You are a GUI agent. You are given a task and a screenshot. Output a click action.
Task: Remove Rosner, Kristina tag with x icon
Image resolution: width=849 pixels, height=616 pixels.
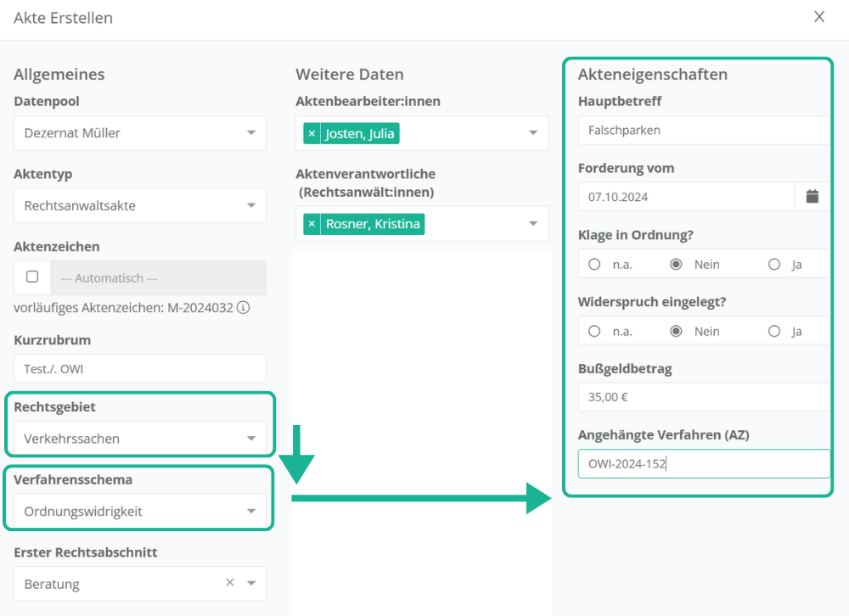point(312,224)
